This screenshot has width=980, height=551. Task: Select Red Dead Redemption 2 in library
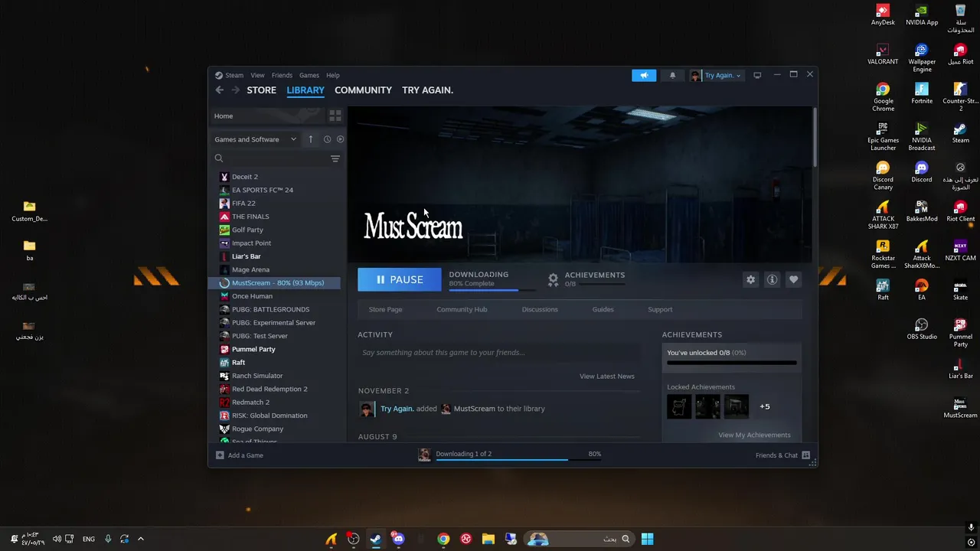tap(269, 389)
